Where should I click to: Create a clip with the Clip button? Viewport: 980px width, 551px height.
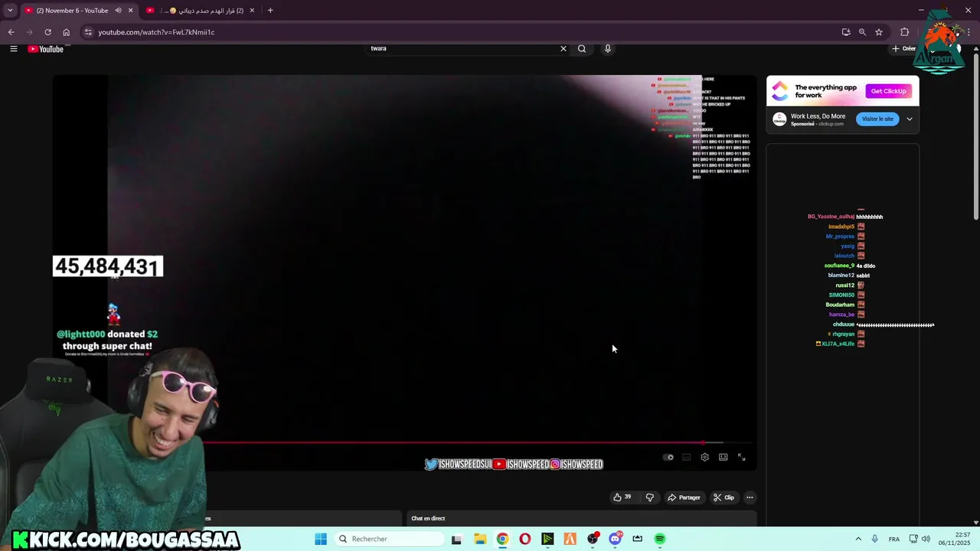point(724,497)
